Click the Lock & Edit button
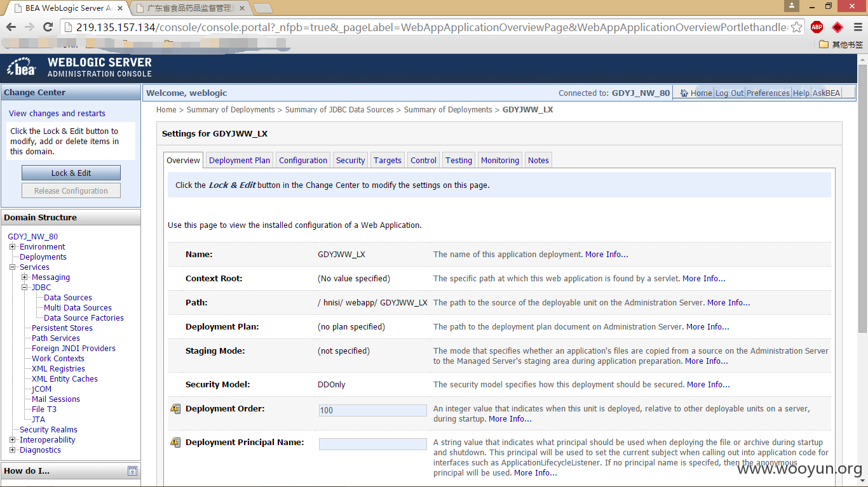This screenshot has width=868, height=487. pyautogui.click(x=71, y=173)
